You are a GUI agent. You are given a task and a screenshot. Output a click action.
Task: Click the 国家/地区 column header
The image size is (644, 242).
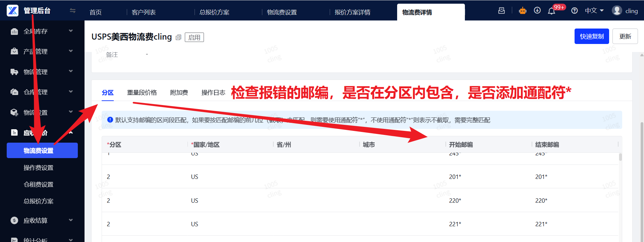pos(205,145)
